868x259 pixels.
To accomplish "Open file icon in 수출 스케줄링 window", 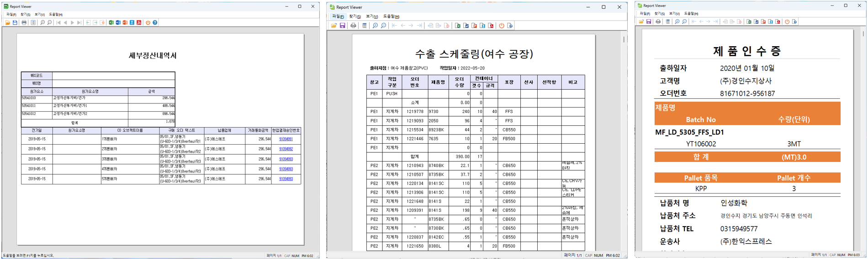I will pos(334,26).
